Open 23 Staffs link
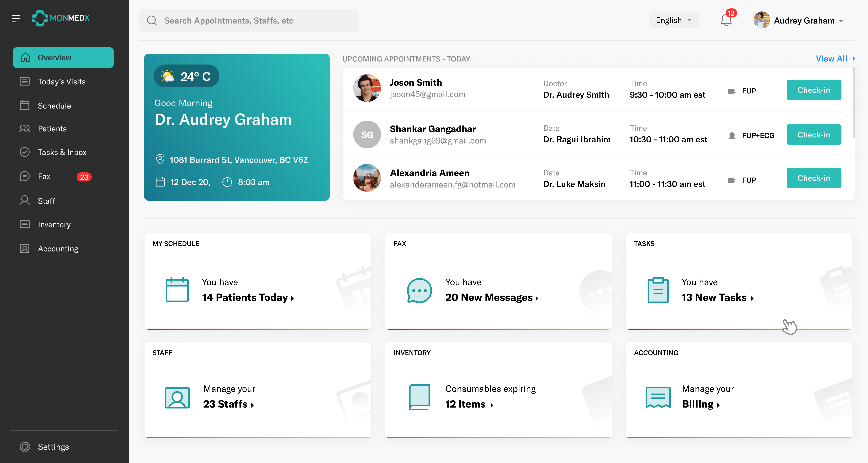 tap(228, 404)
